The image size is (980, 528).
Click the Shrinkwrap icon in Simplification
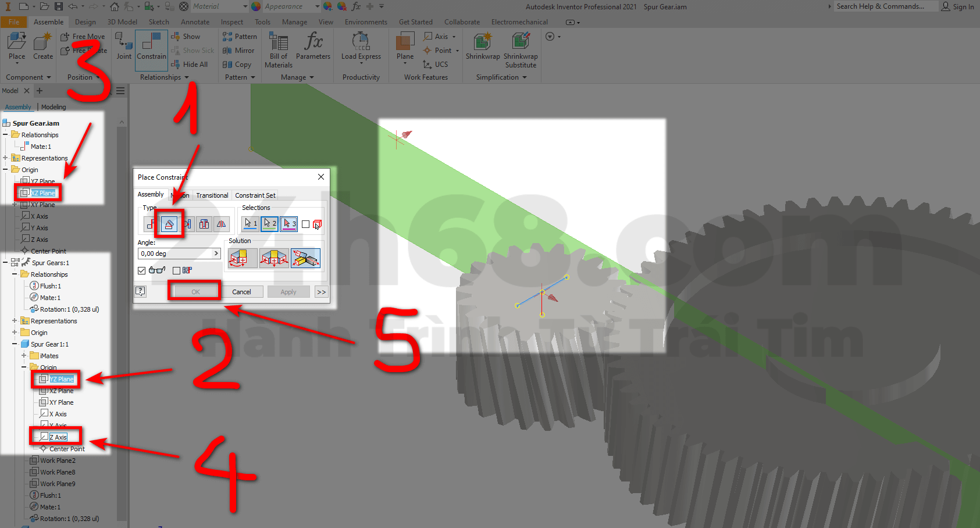click(x=482, y=47)
